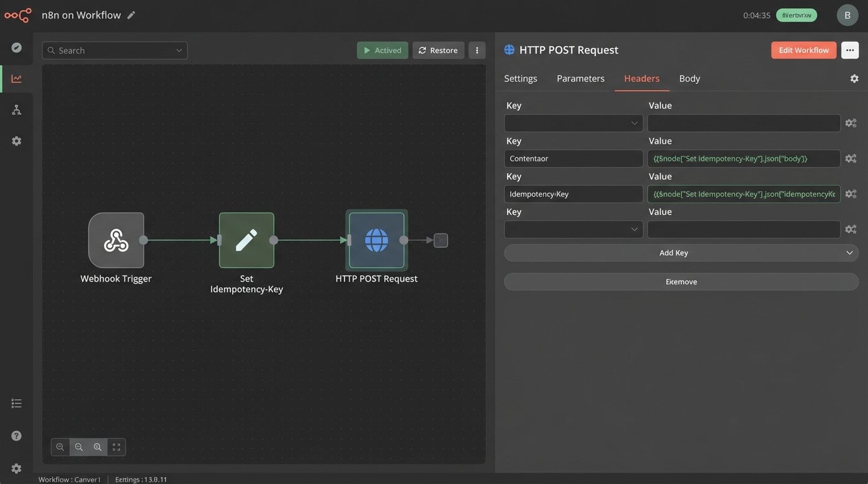The height and width of the screenshot is (484, 868).
Task: Click the pencil icon to rename workflow
Action: tap(131, 15)
